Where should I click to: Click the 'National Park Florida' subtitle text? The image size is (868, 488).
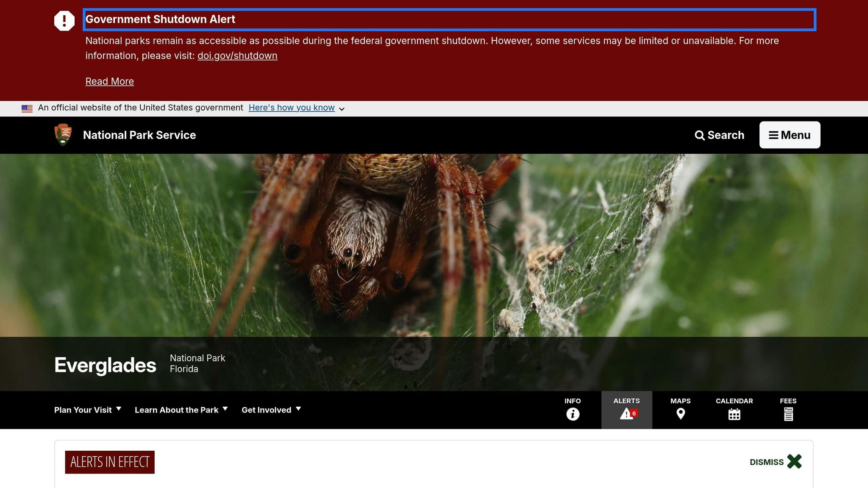pyautogui.click(x=198, y=363)
